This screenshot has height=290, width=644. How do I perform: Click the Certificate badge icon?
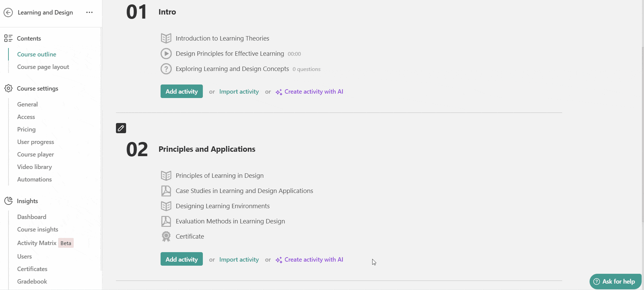(x=166, y=236)
